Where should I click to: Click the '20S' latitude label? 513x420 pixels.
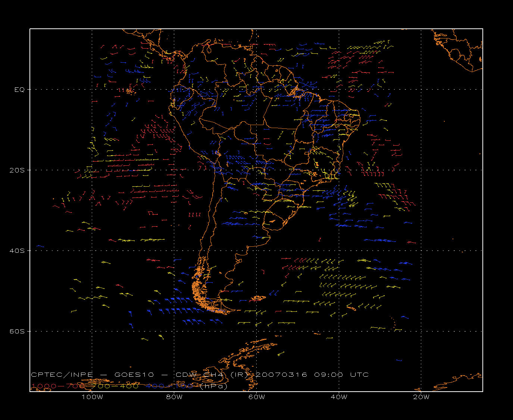point(17,170)
